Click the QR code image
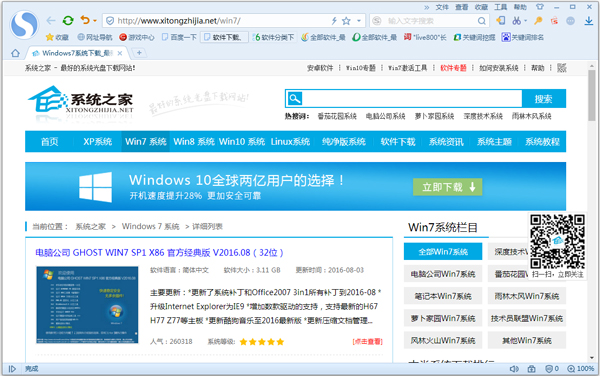The height and width of the screenshot is (376, 600). [558, 241]
